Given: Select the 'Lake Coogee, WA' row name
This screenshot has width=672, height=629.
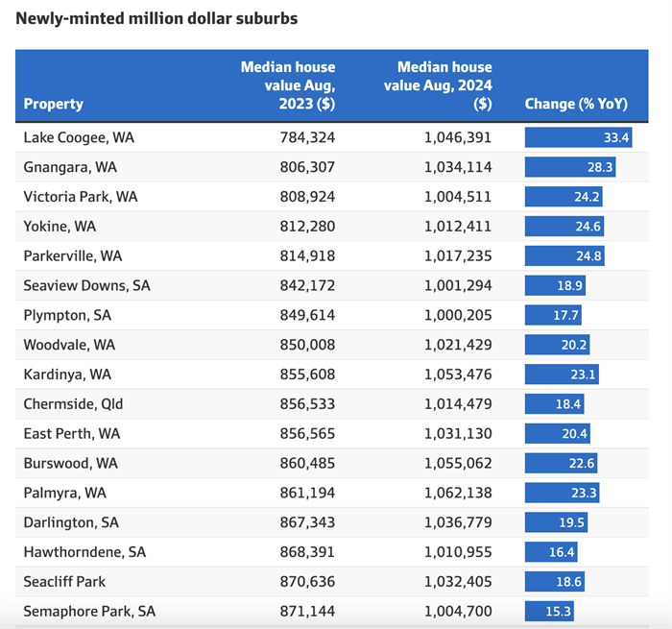Looking at the screenshot, I should pos(79,137).
